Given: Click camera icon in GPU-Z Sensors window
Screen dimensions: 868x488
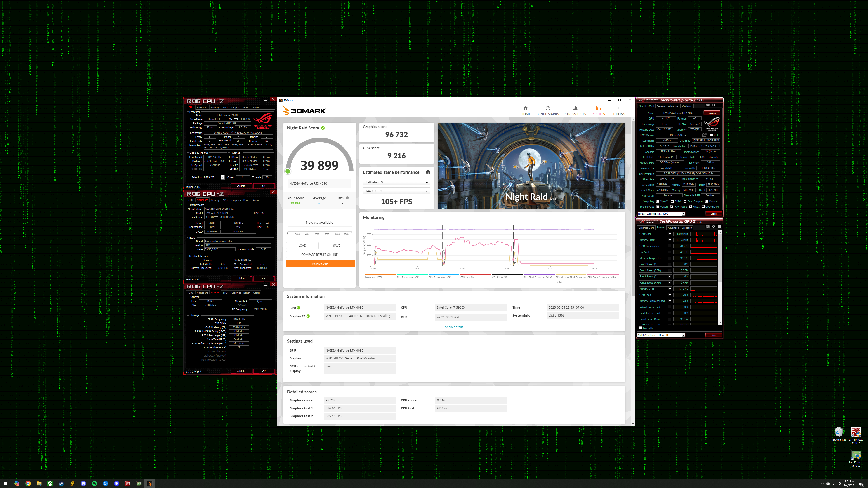Looking at the screenshot, I should click(708, 226).
